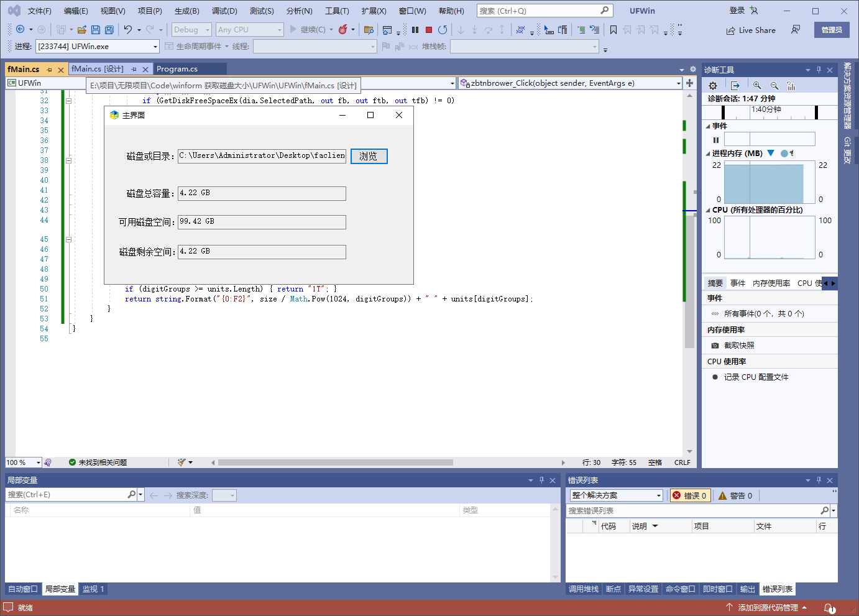Viewport: 859px width, 616px height.
Task: Click the Find in Files folder icon
Action: [x=369, y=29]
